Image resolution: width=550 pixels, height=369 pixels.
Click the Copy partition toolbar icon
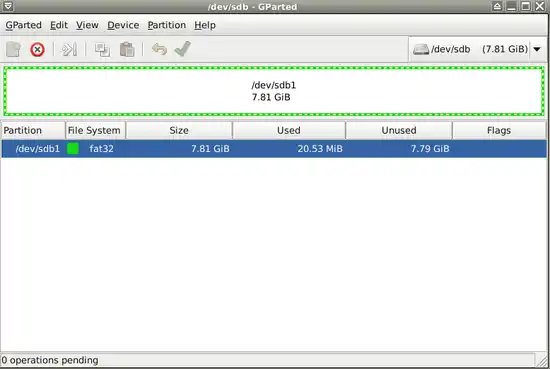click(x=102, y=49)
